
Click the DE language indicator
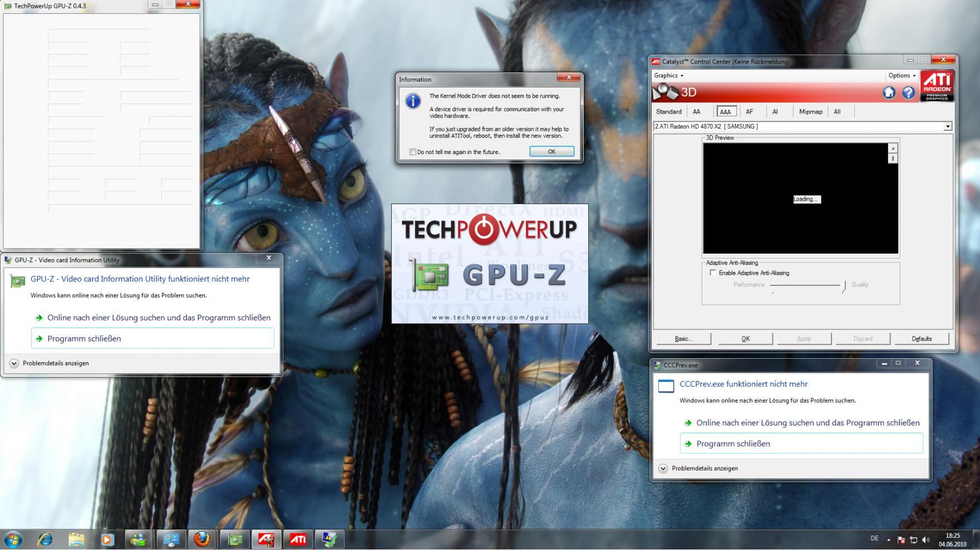pyautogui.click(x=874, y=538)
